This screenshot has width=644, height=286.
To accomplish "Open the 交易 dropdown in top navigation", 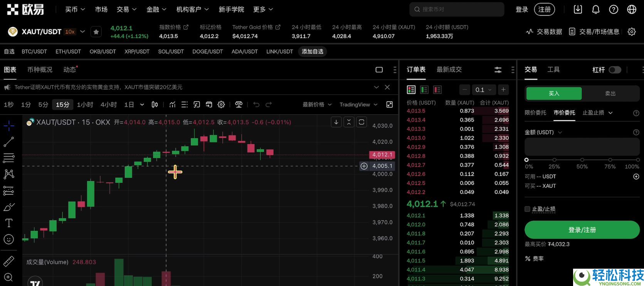I will (126, 9).
